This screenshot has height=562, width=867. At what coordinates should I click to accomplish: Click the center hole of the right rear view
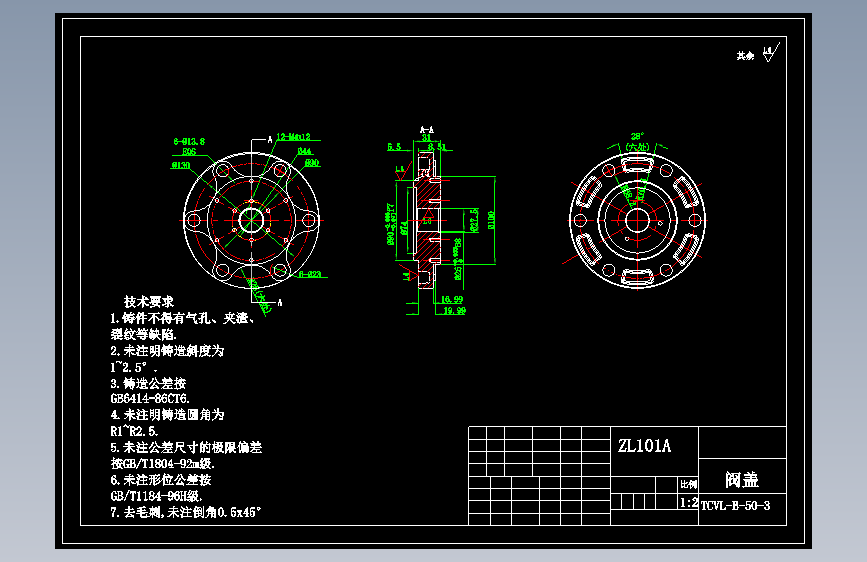pos(637,220)
